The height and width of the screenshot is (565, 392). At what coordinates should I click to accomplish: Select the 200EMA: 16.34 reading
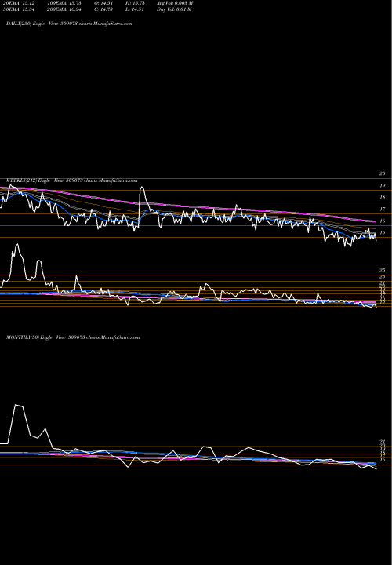point(64,9)
